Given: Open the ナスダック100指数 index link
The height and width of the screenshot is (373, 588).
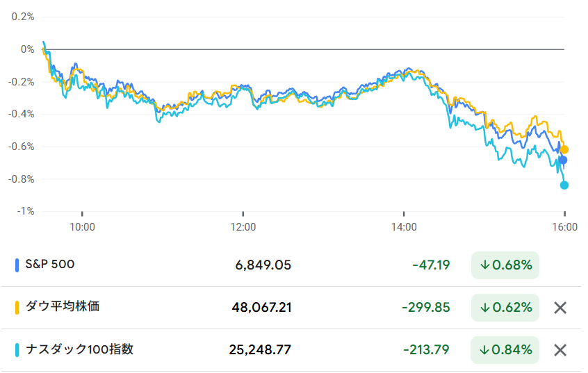Looking at the screenshot, I should click(79, 349).
